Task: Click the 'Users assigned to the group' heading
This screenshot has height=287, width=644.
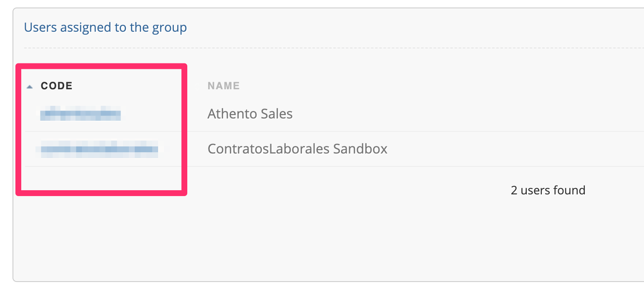Action: [x=105, y=28]
